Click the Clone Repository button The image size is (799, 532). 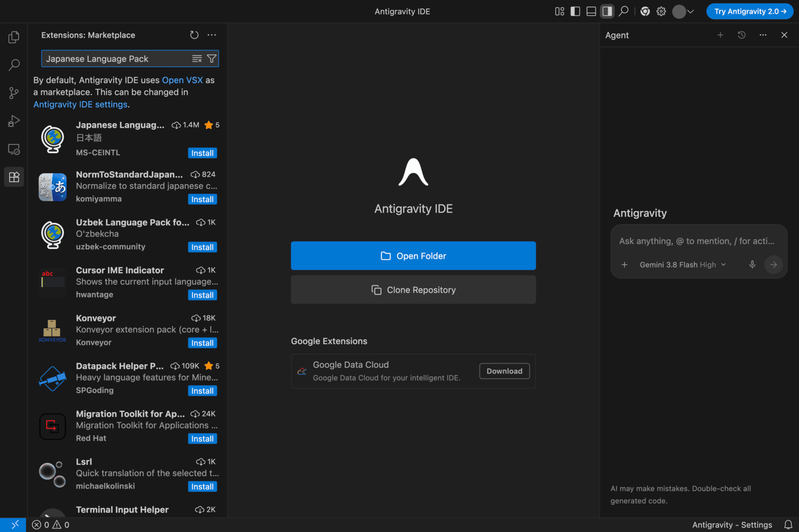[x=413, y=290]
